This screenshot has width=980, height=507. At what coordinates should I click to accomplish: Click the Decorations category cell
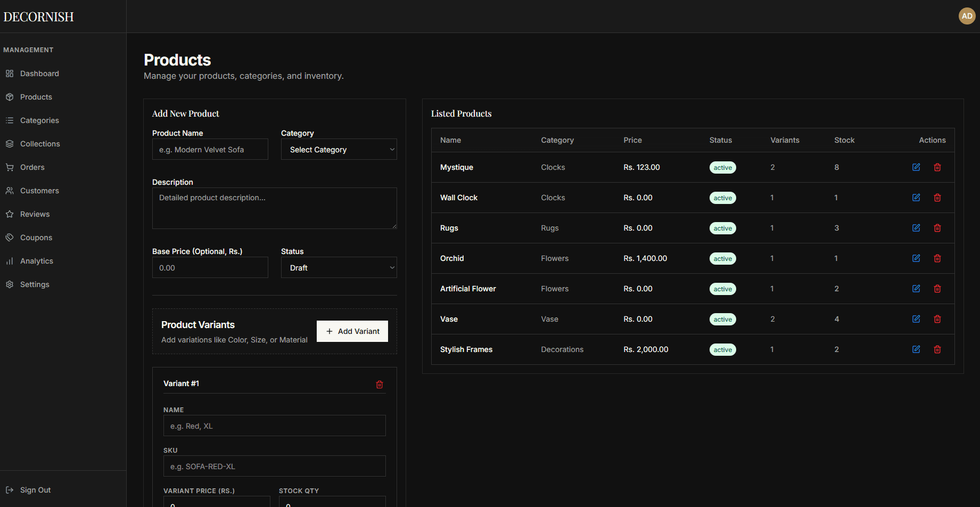pos(562,349)
